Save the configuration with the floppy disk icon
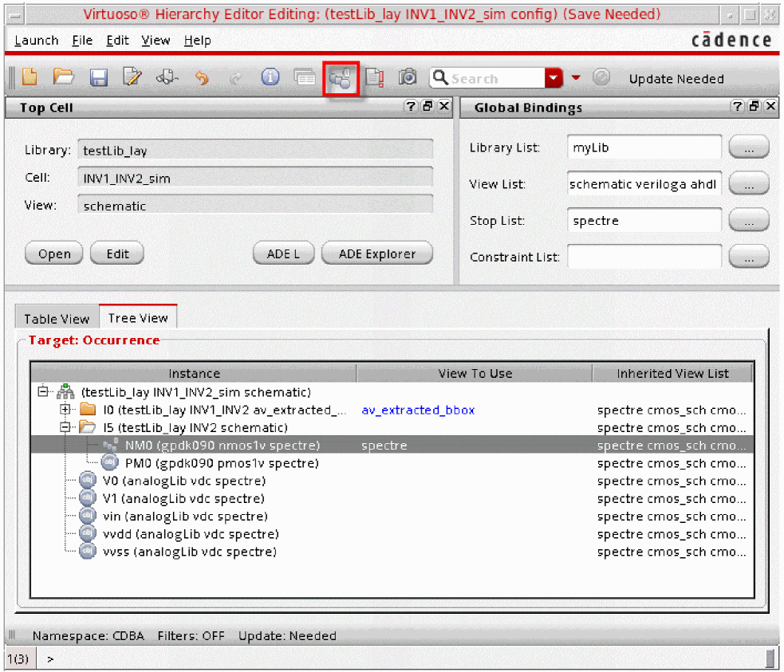Viewport: 784px width, 672px height. click(x=98, y=77)
